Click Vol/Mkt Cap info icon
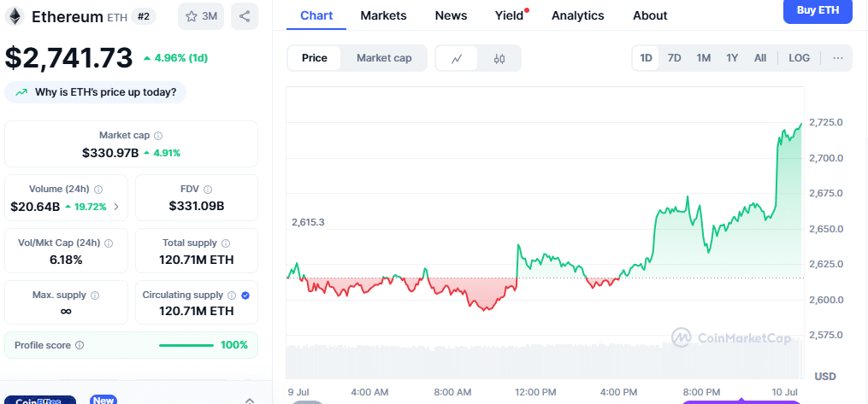 pyautogui.click(x=109, y=243)
